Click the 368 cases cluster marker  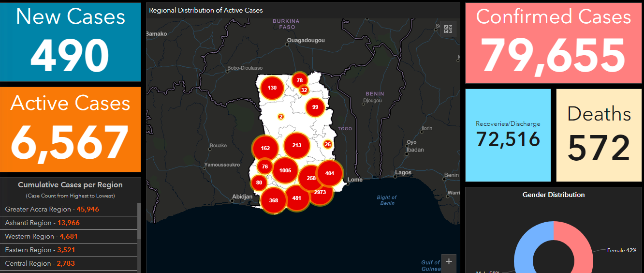273,200
